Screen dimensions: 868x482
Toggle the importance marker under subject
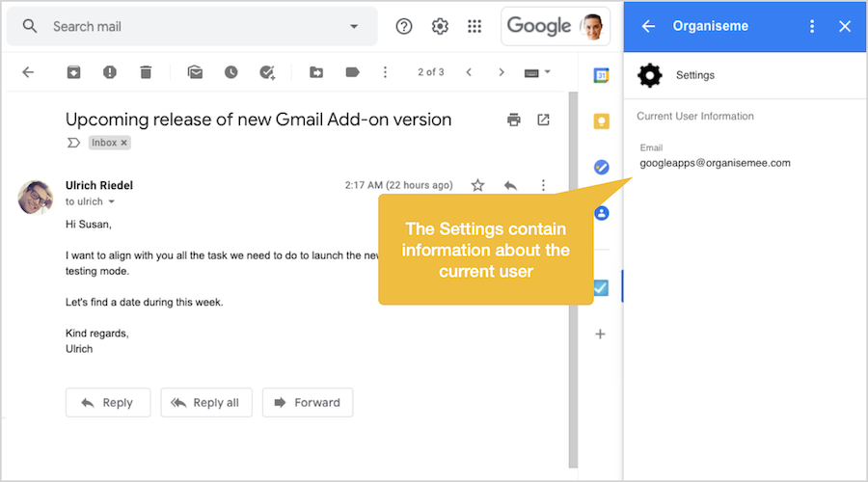pos(73,143)
